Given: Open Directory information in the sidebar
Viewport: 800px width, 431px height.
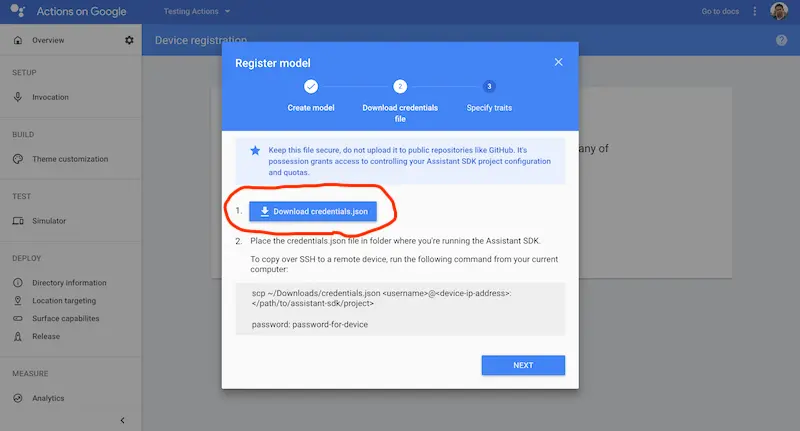Looking at the screenshot, I should coord(69,283).
